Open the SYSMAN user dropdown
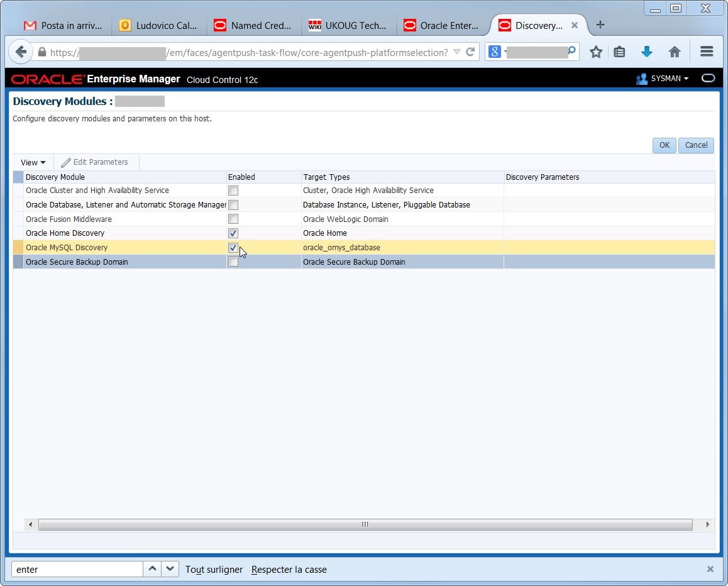The height and width of the screenshot is (586, 728). (670, 79)
